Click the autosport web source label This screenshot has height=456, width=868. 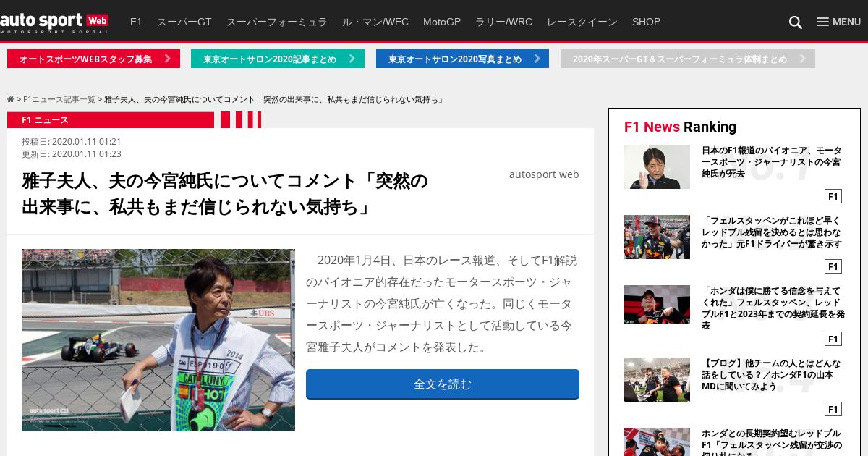(x=544, y=174)
